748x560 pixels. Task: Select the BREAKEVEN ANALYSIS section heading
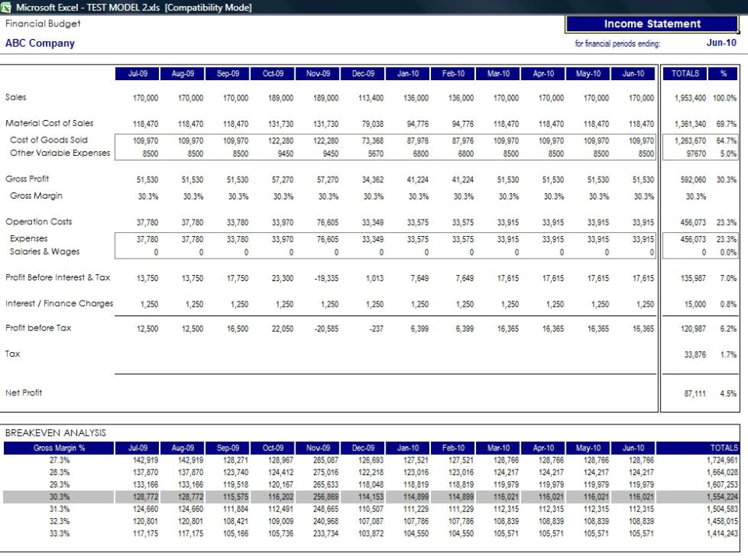click(55, 433)
